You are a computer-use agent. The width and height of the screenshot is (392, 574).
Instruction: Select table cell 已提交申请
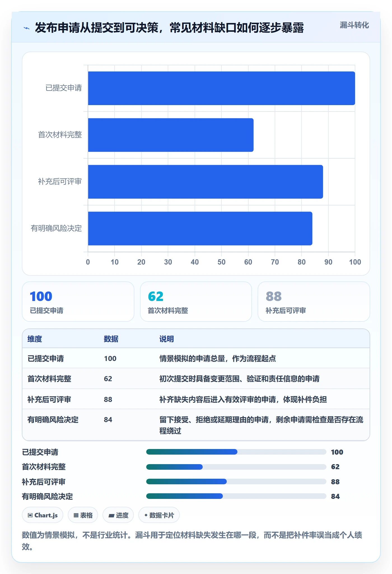coord(46,358)
